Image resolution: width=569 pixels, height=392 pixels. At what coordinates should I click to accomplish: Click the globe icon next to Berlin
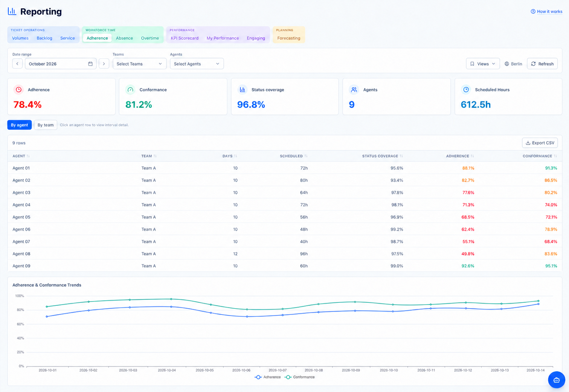tap(507, 64)
